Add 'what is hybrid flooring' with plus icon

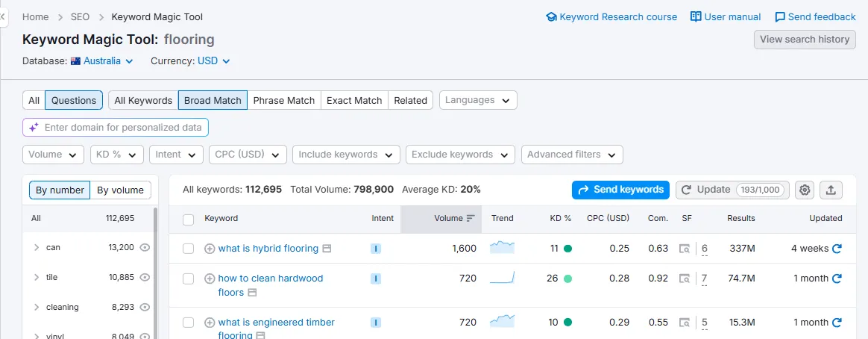[210, 249]
